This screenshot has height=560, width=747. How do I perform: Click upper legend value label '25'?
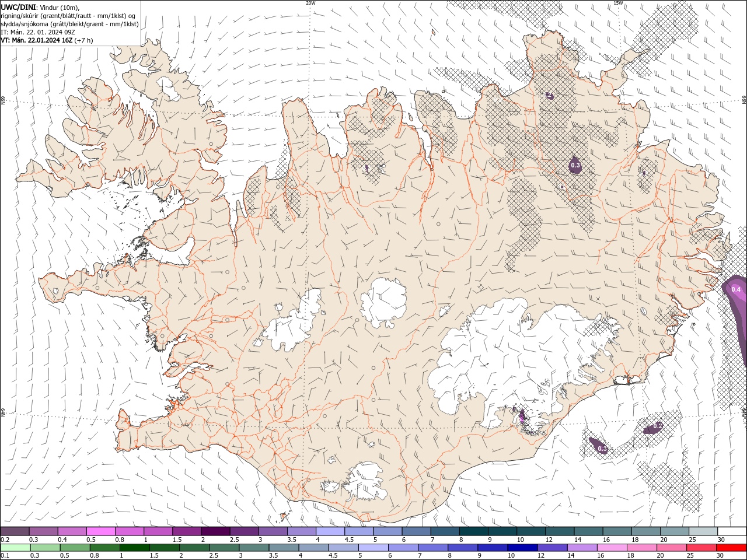pos(692,540)
